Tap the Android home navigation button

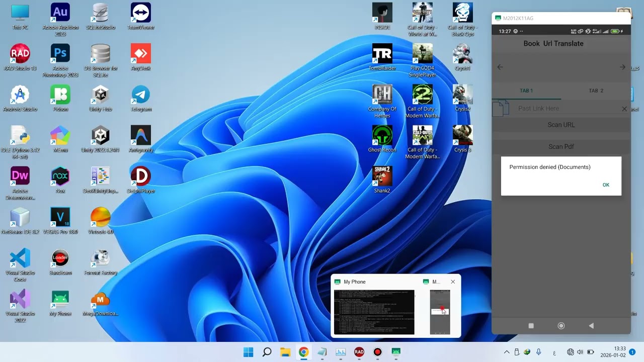click(561, 326)
